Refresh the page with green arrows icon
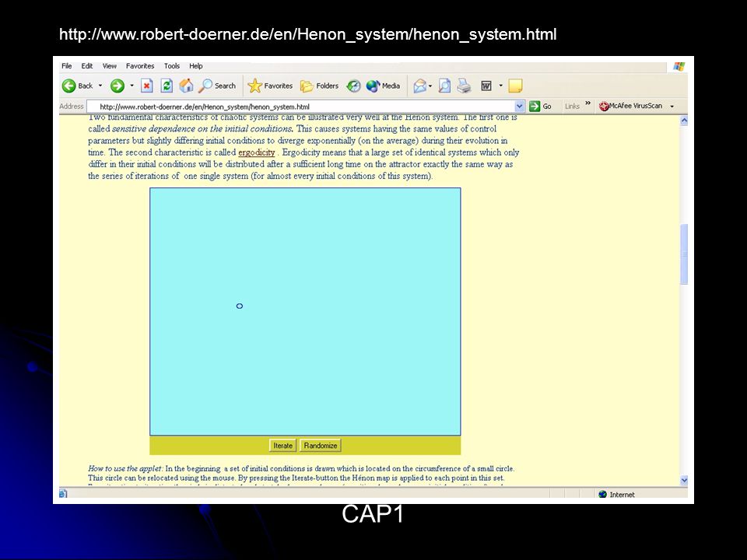 [x=167, y=86]
